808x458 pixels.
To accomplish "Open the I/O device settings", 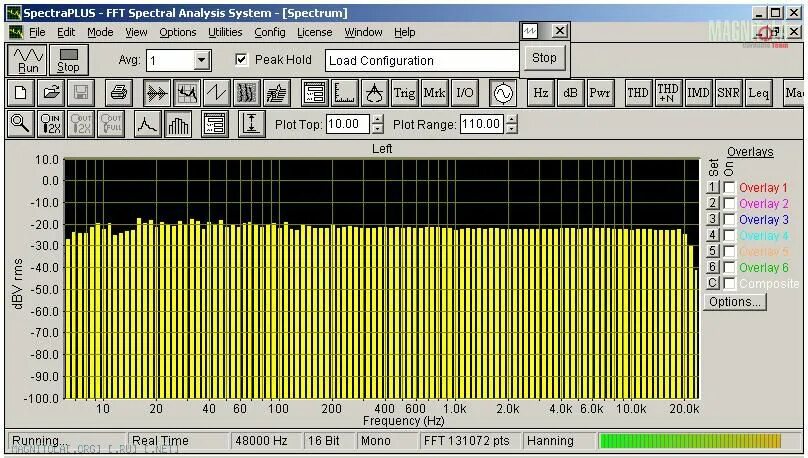I will tap(464, 93).
